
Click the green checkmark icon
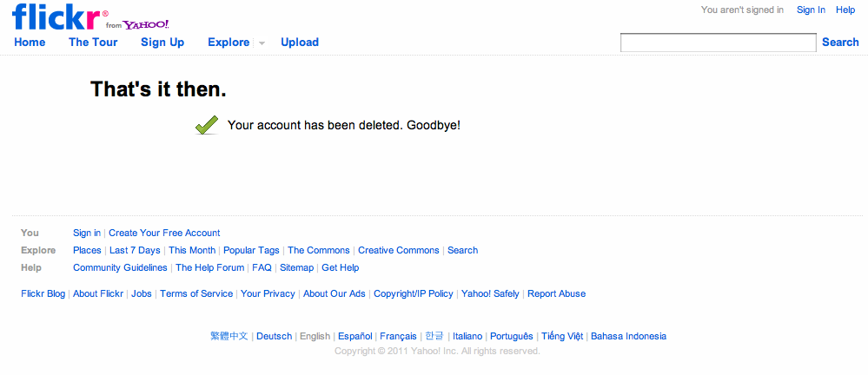[207, 125]
